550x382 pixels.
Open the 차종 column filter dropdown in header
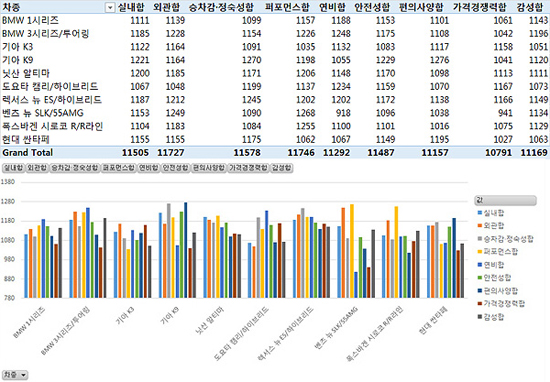110,7
